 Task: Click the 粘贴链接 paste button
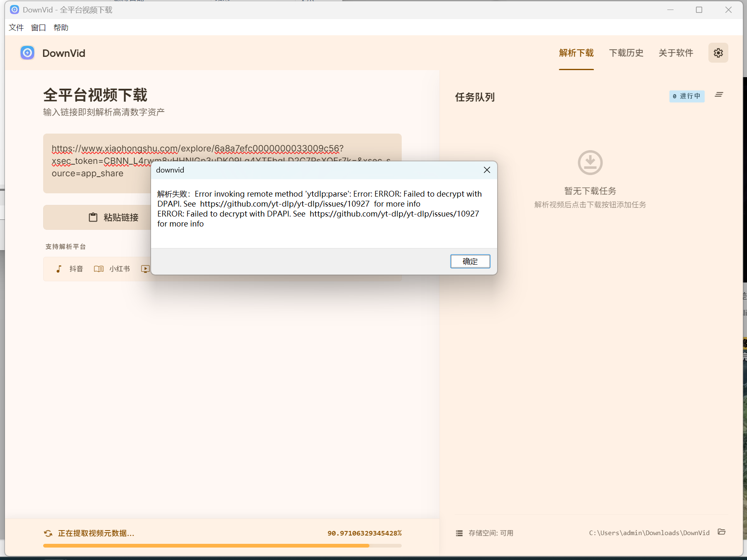[x=114, y=217]
